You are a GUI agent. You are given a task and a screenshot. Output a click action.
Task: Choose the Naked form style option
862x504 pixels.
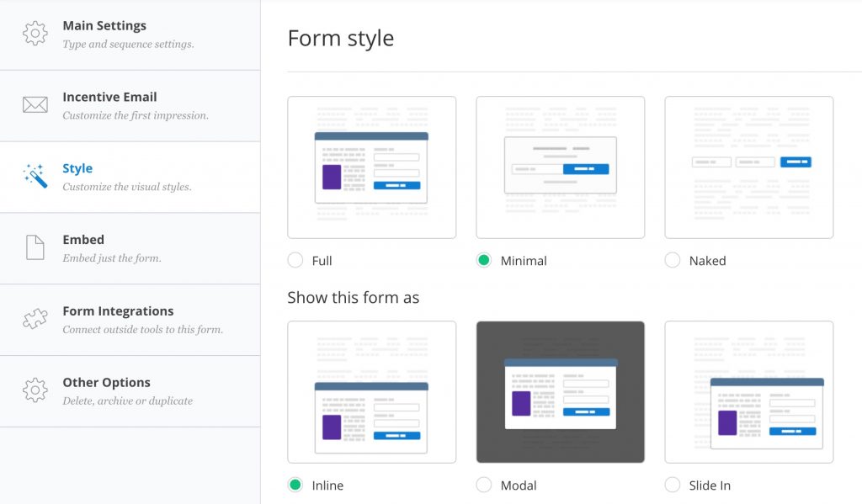(x=673, y=261)
